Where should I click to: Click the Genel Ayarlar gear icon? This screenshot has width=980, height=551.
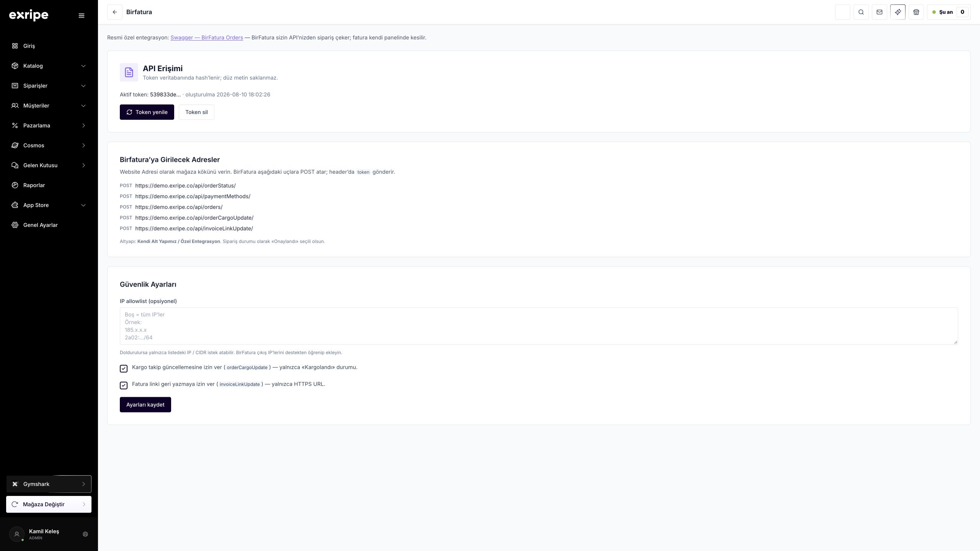[x=15, y=225]
